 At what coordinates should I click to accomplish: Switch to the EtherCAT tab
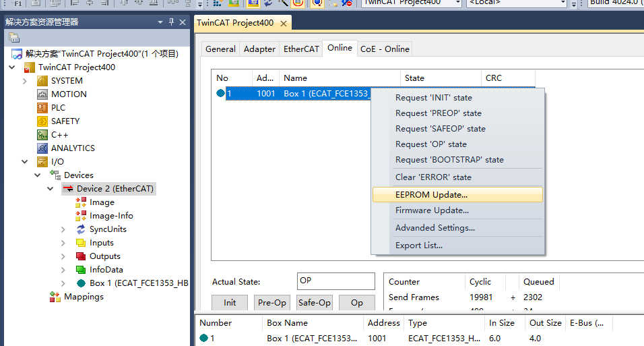[x=301, y=49]
